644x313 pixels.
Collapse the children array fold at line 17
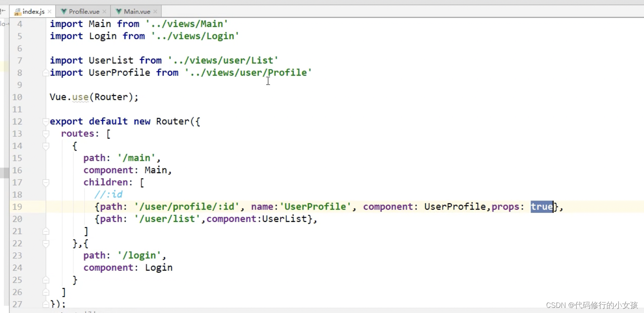click(46, 182)
